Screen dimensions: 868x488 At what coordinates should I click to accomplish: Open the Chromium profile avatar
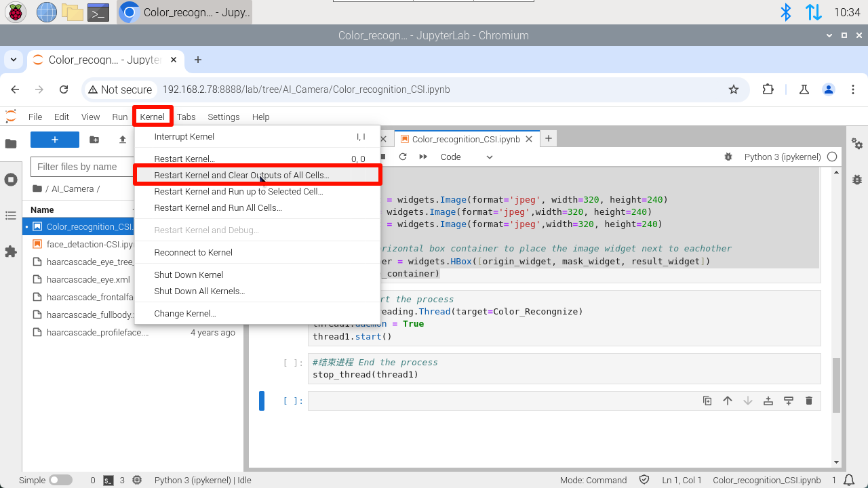(828, 89)
